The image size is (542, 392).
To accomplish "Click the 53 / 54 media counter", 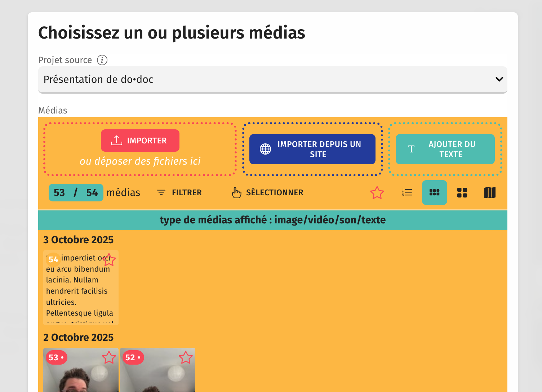I will coord(76,193).
